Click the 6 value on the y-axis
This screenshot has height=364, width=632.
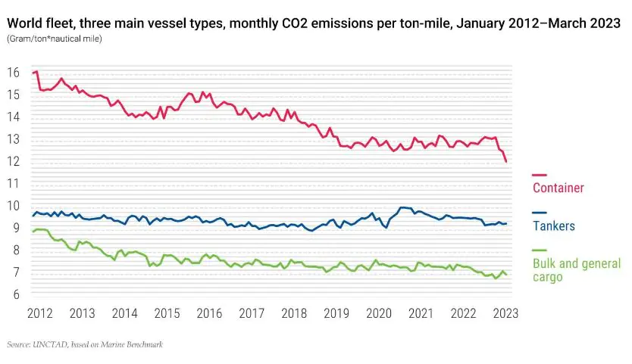pyautogui.click(x=14, y=294)
